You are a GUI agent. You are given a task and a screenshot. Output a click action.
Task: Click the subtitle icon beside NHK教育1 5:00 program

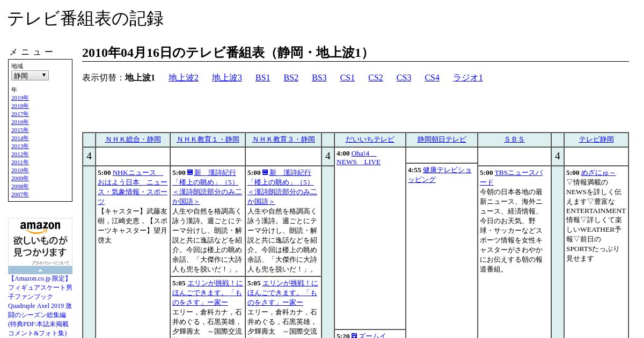pos(190,172)
